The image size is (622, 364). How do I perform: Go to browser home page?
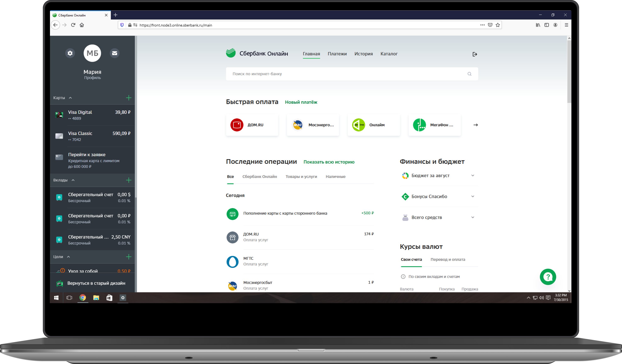click(x=82, y=25)
